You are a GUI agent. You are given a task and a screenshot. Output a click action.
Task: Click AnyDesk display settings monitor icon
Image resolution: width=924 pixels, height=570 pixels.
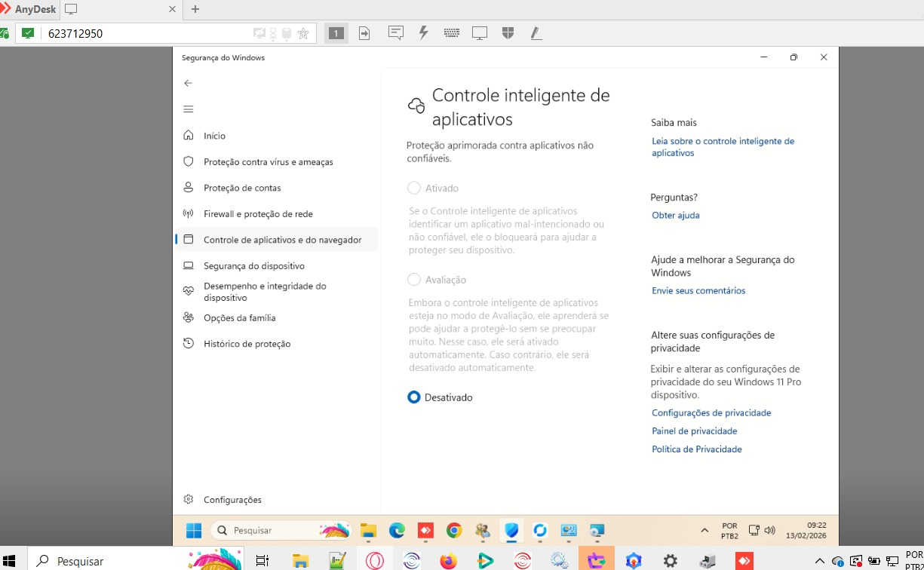pyautogui.click(x=480, y=33)
